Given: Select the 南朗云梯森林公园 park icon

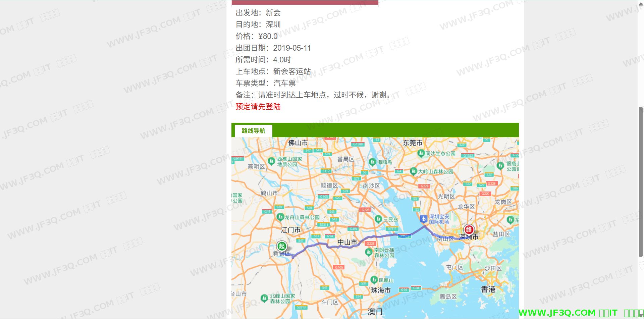Looking at the screenshot, I should [369, 252].
